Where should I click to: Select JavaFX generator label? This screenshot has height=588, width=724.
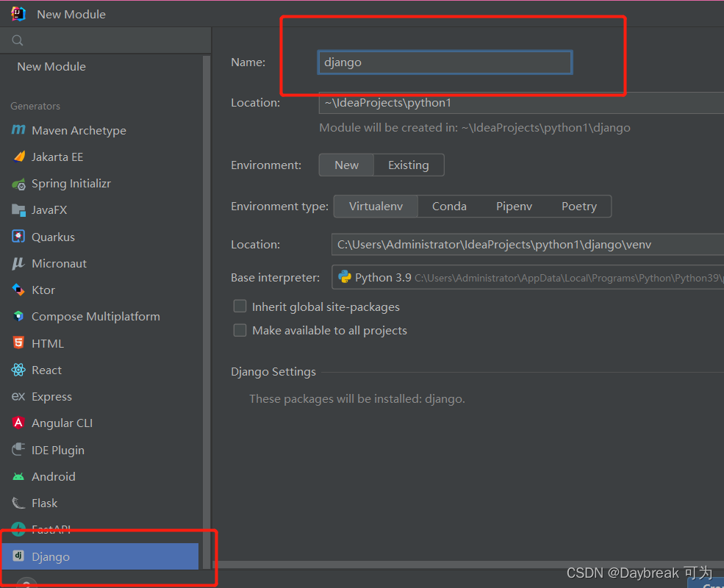(x=49, y=210)
